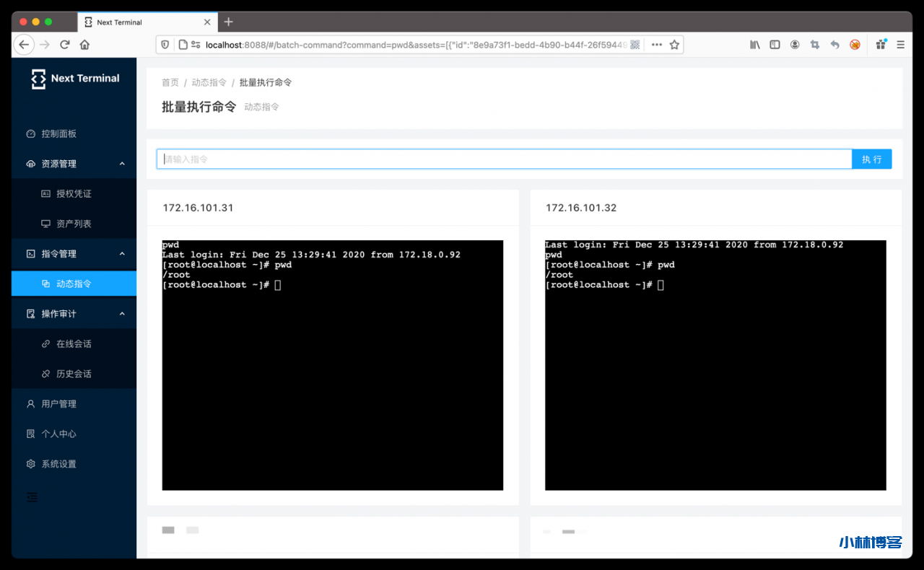Bookmark this page with the star icon
Viewport: 924px width, 570px height.
tap(674, 45)
